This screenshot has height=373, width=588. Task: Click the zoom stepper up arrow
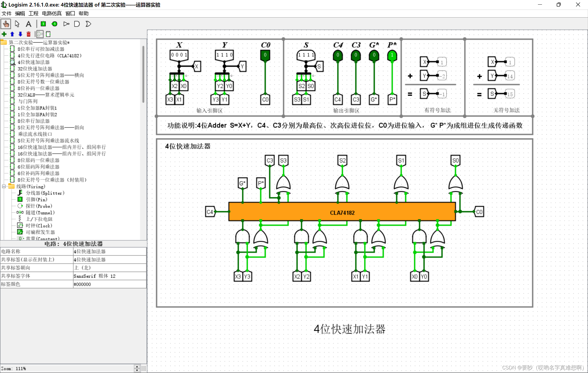click(x=137, y=367)
